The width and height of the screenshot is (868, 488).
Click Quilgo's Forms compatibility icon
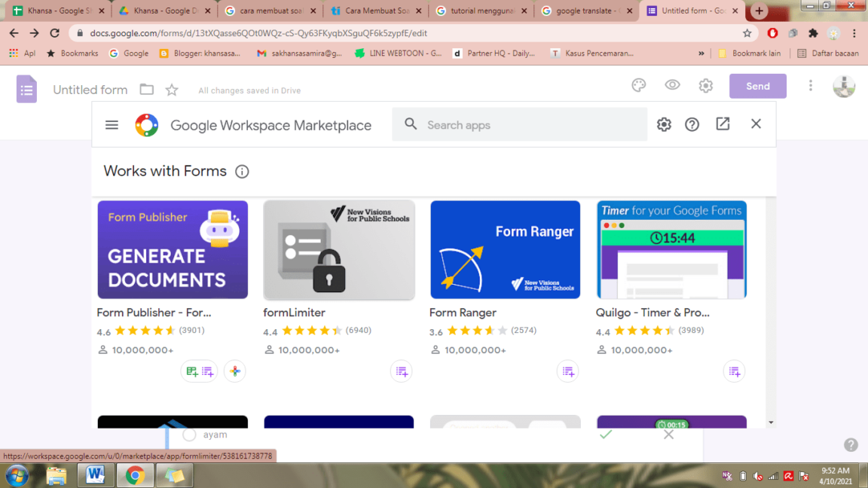click(734, 371)
